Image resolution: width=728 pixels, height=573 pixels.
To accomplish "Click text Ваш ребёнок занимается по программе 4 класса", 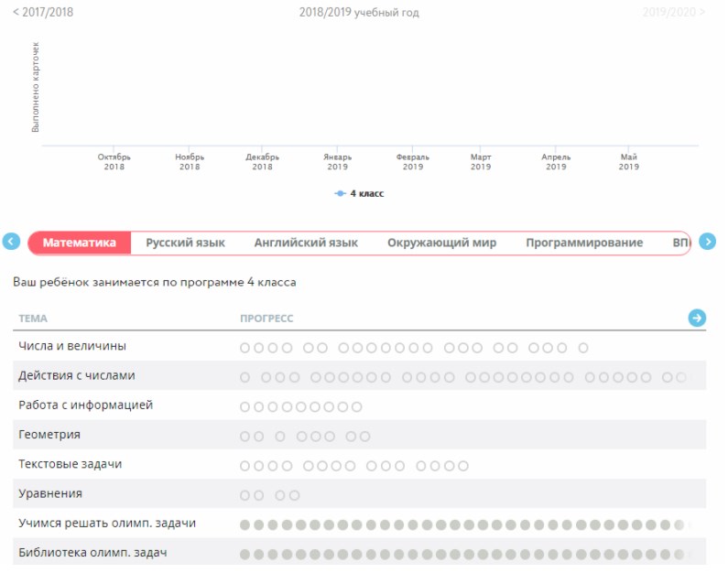I will coord(155,282).
